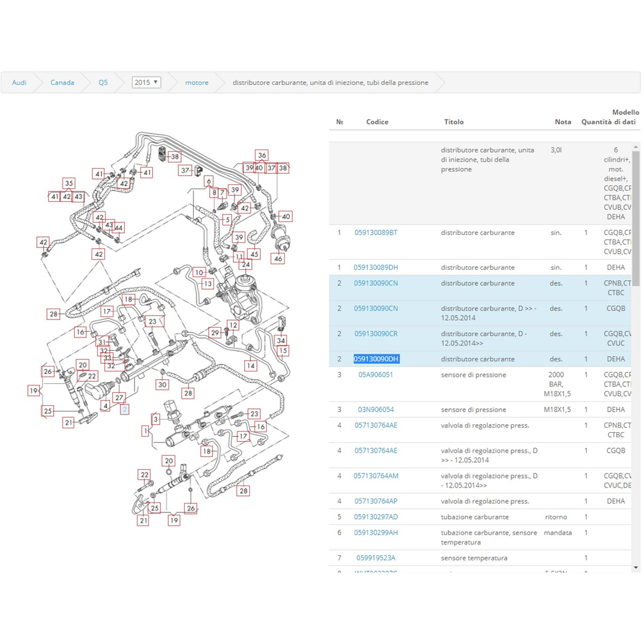644x644 pixels.
Task: Select callout 35 in the diagram
Action: tap(69, 183)
